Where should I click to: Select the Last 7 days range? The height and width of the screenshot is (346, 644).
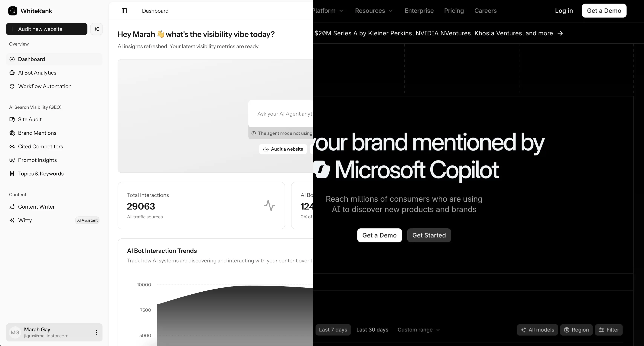(x=333, y=330)
